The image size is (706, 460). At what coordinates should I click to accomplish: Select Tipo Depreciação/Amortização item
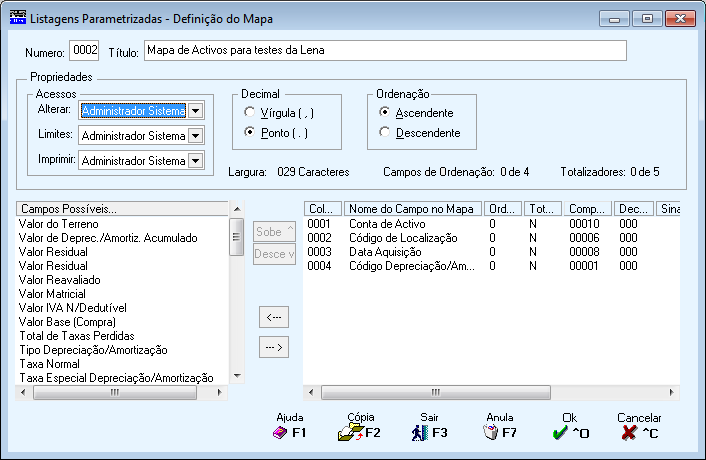(x=93, y=350)
